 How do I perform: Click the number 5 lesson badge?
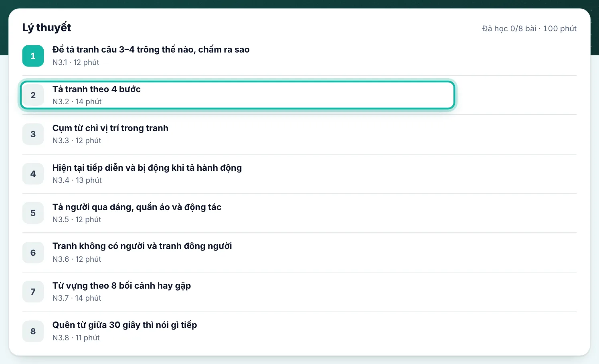[x=33, y=213]
